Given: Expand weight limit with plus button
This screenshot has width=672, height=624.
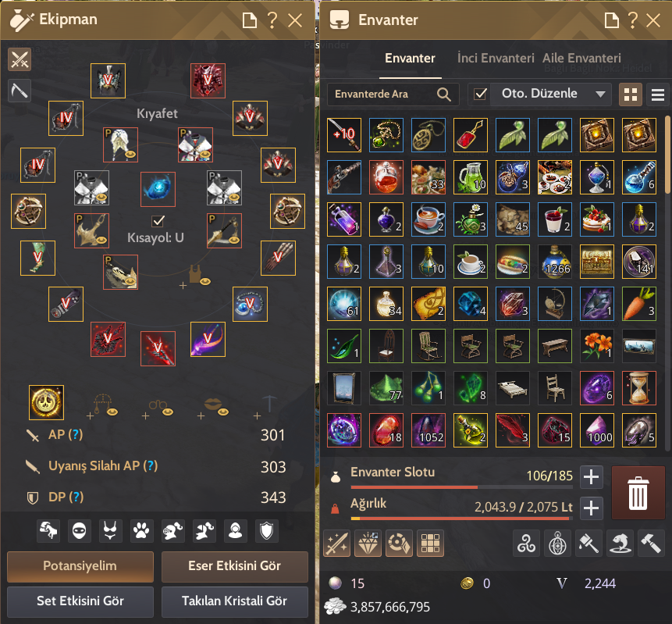Looking at the screenshot, I should 592,508.
